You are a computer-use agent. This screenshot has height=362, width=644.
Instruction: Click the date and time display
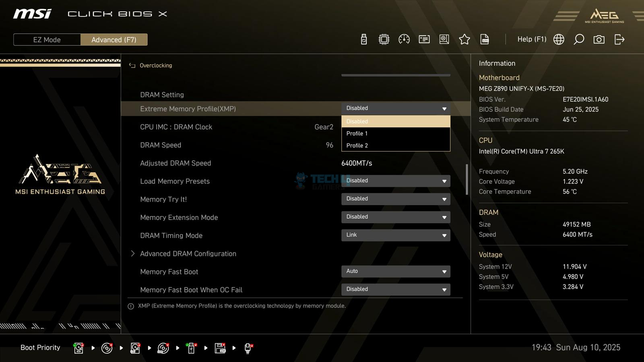click(x=576, y=348)
